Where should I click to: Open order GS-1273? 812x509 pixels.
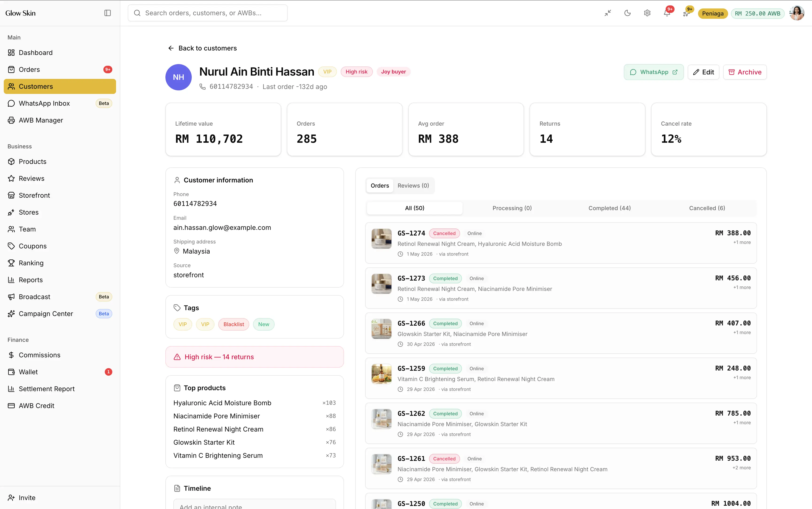(561, 288)
